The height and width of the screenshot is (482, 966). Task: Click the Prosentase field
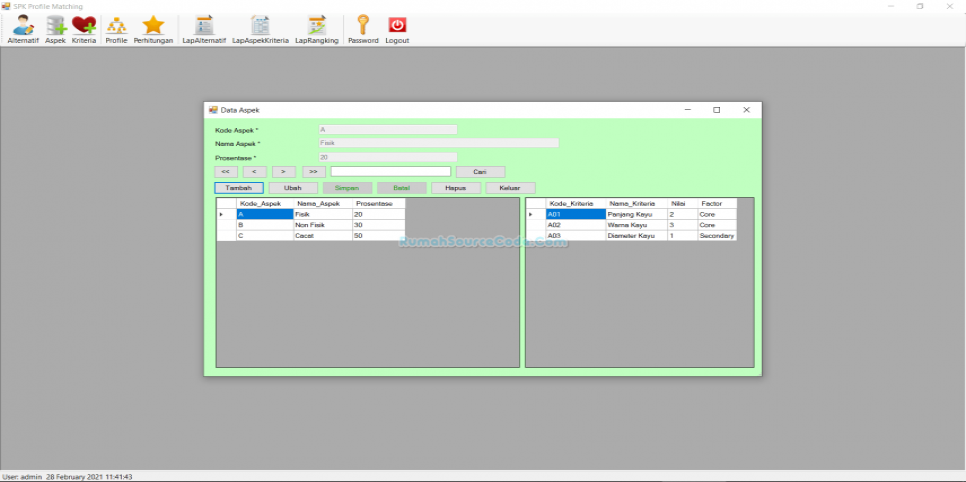[x=388, y=157]
